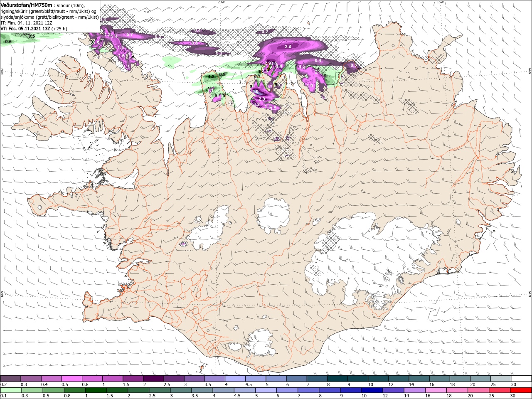Click the grey-teal snow swatch between 16 and 18
The image size is (532, 399).
click(440, 379)
